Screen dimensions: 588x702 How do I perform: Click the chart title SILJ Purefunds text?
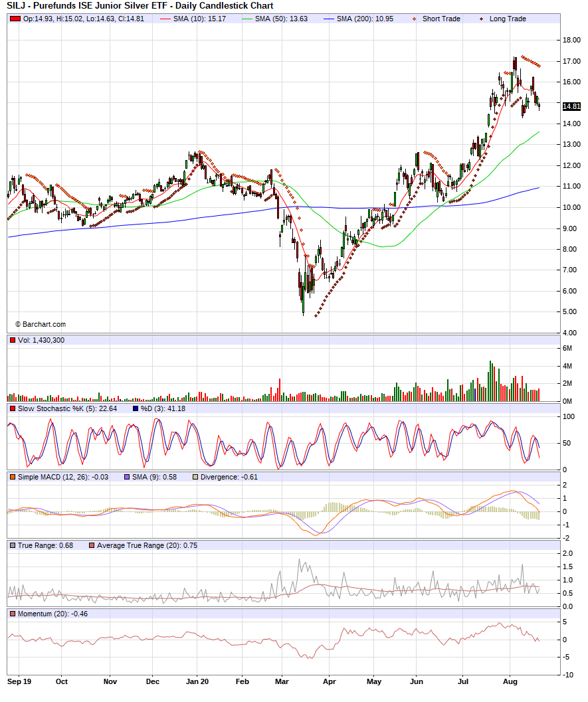coord(140,6)
